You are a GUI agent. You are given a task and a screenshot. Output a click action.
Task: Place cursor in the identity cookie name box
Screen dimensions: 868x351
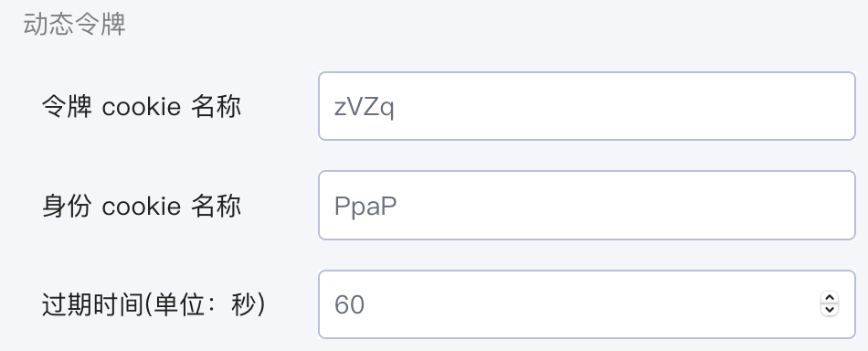click(x=587, y=206)
